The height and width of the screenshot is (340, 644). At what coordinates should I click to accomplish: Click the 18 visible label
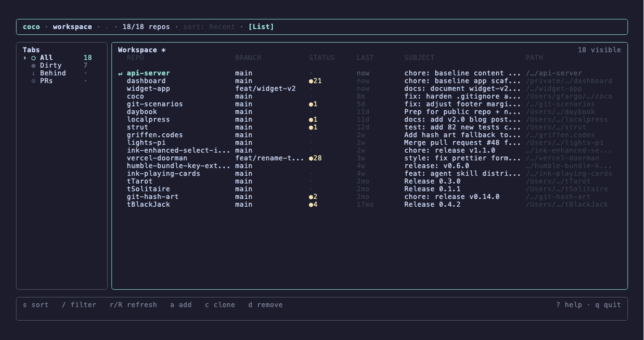click(x=599, y=50)
